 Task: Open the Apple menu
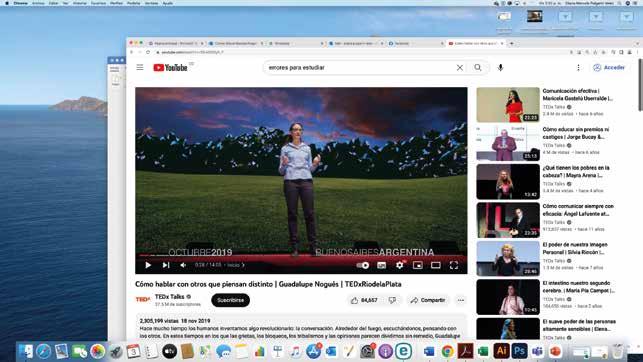7,3
